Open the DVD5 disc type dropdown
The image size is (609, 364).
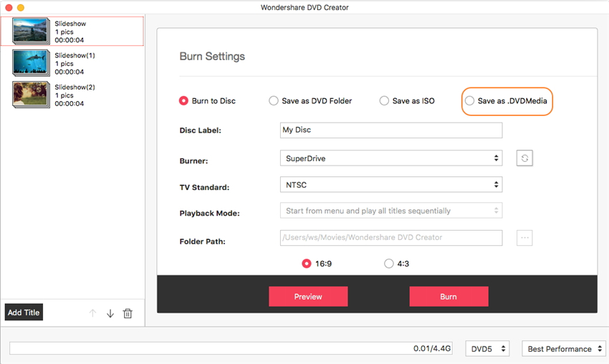click(487, 349)
